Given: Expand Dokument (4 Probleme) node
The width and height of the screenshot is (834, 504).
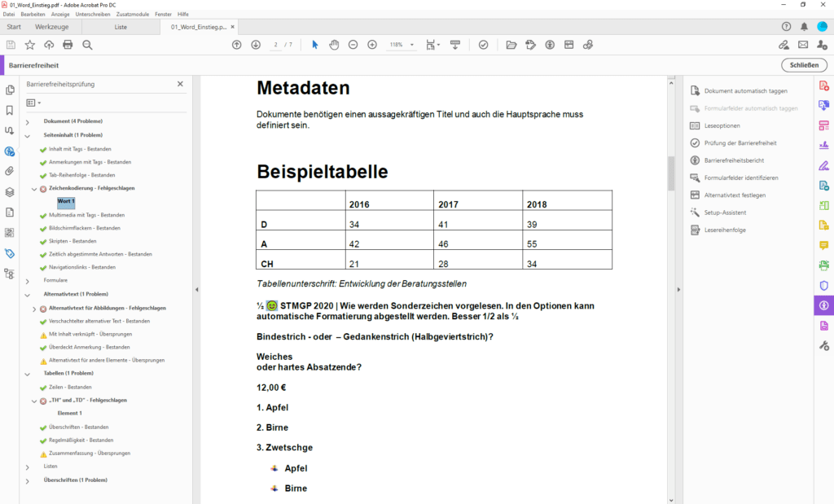Looking at the screenshot, I should point(28,122).
